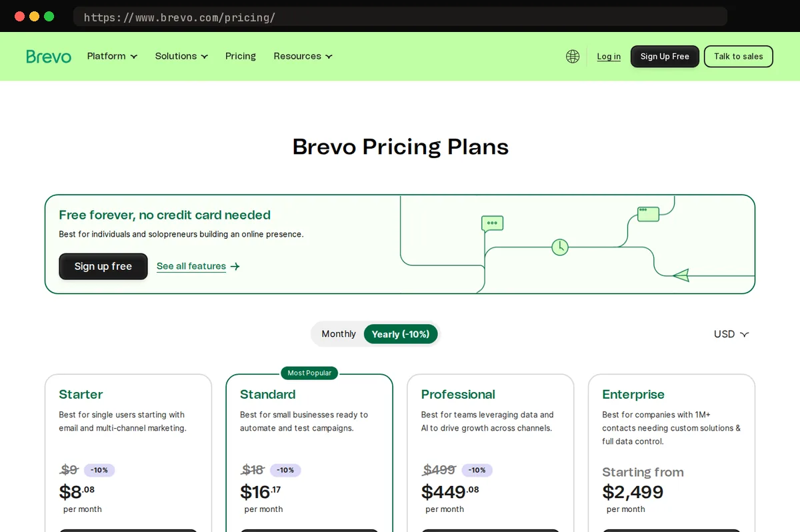Viewport: 800px width, 532px height.
Task: Click the Enterprise plan title
Action: pyautogui.click(x=633, y=395)
